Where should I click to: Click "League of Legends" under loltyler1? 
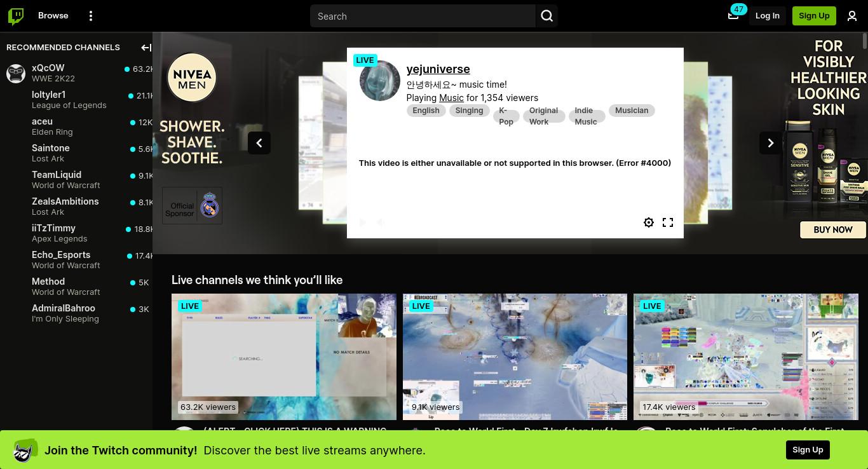[69, 105]
